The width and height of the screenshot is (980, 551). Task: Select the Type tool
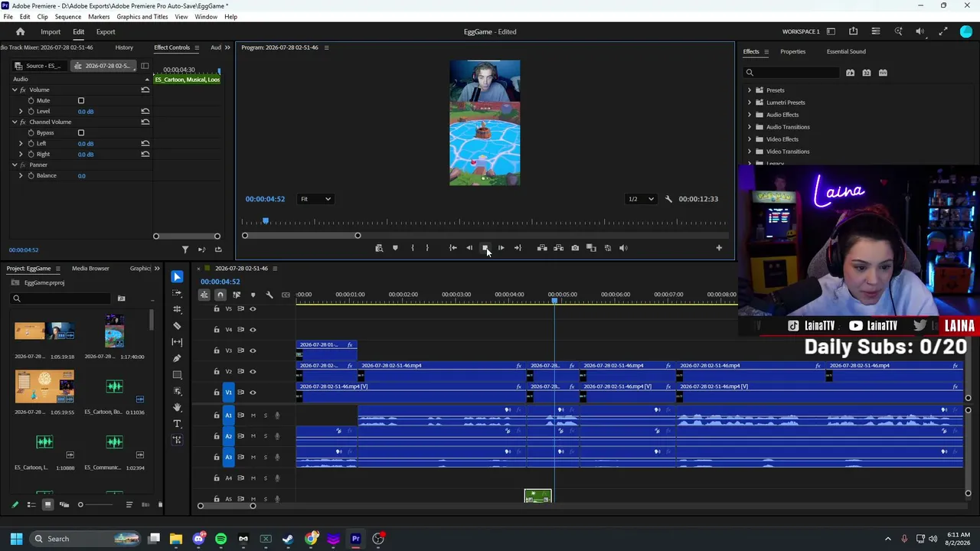(x=177, y=423)
